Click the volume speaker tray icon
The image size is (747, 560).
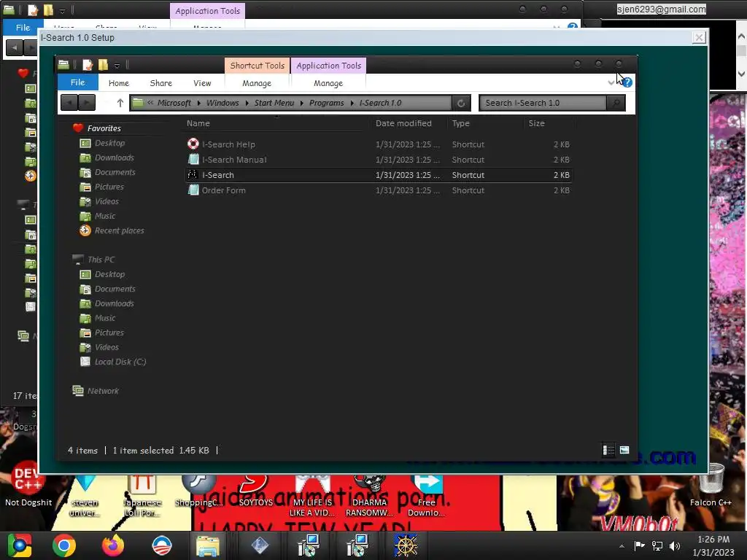click(675, 545)
